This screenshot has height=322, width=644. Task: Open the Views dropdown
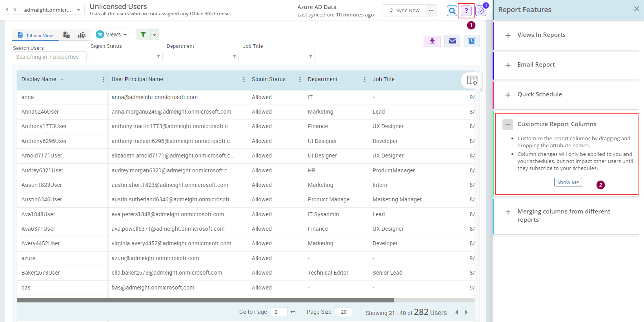point(111,34)
